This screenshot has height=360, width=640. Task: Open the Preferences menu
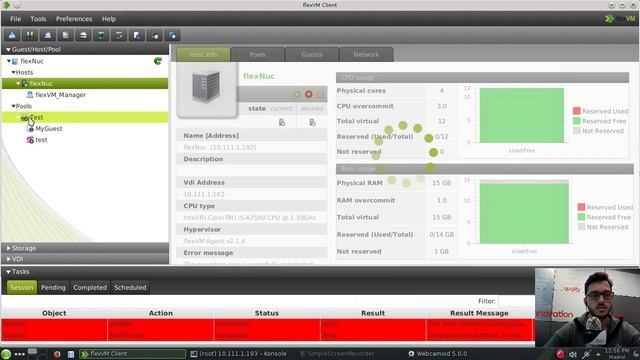click(74, 19)
